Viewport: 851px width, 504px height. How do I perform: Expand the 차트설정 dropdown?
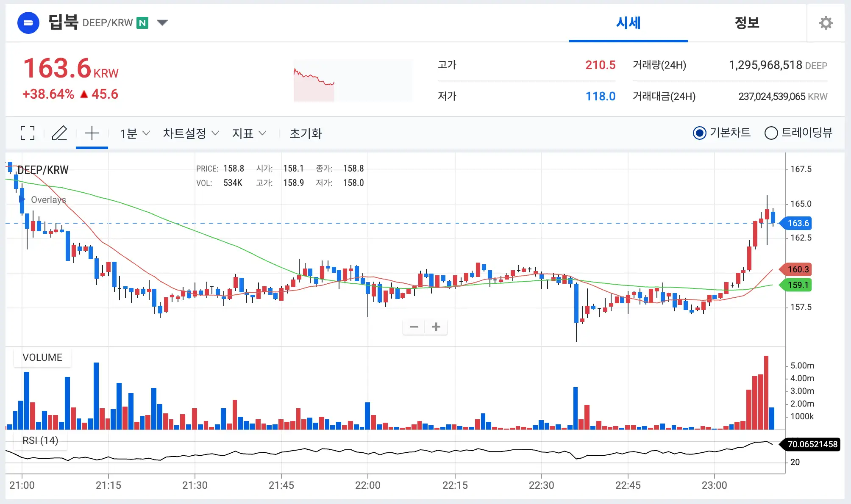[190, 133]
